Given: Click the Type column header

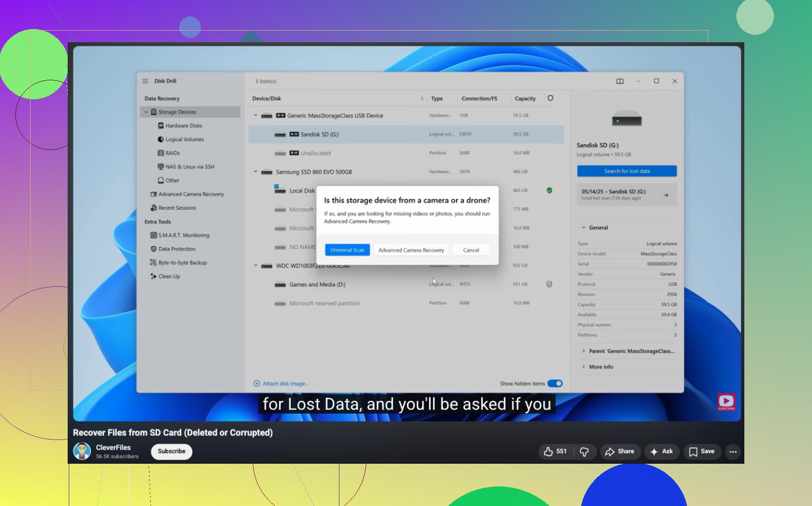Looking at the screenshot, I should (x=437, y=99).
